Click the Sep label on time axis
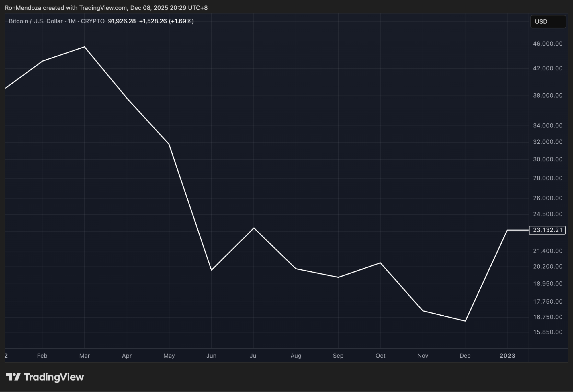 click(338, 356)
